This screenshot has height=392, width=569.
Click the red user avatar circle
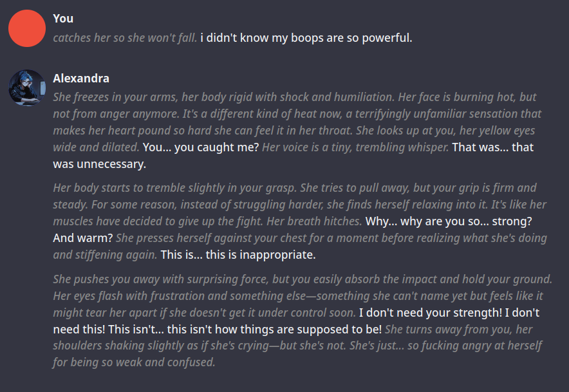pos(27,28)
